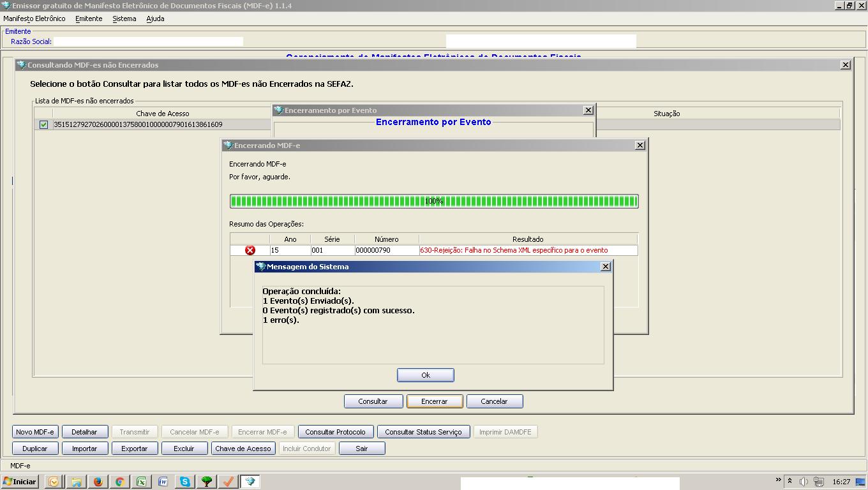Viewport: 868px width, 490px height.
Task: Click the Encerrar button
Action: tap(434, 401)
